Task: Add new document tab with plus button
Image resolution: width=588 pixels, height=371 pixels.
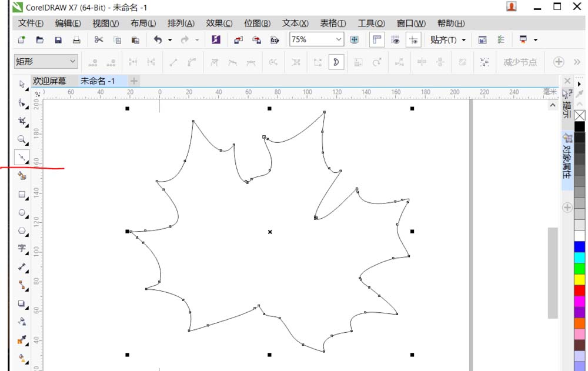Action: click(x=134, y=81)
